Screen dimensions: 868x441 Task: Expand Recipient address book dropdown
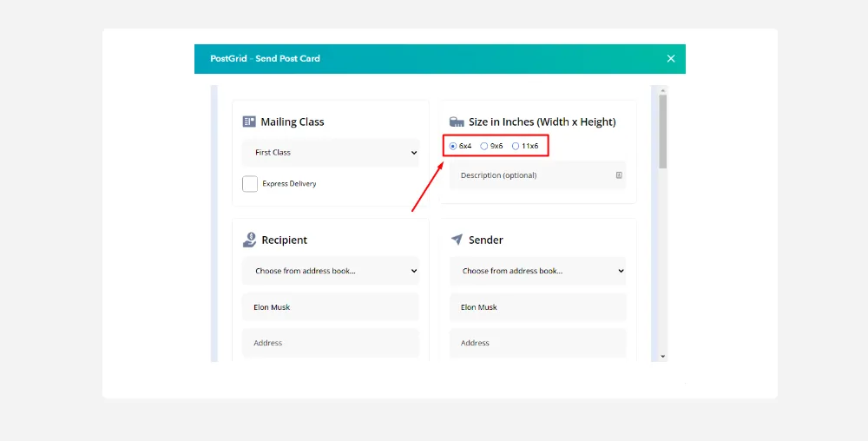pyautogui.click(x=330, y=271)
